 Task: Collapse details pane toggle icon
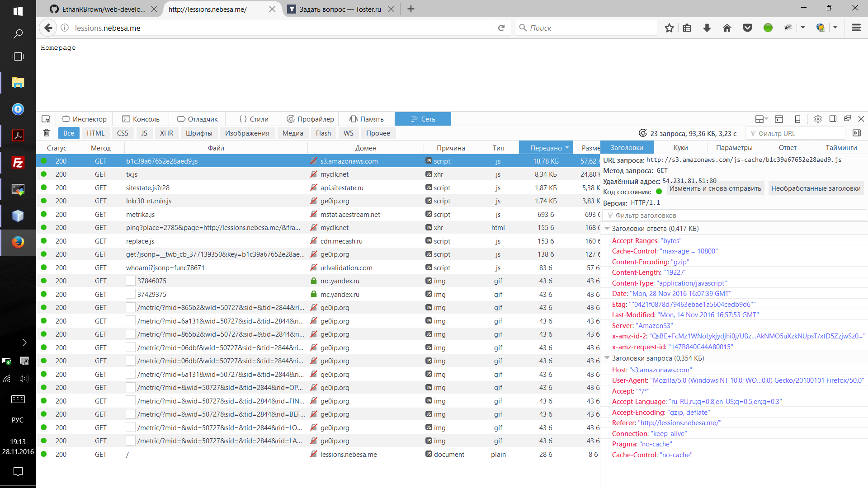(856, 133)
